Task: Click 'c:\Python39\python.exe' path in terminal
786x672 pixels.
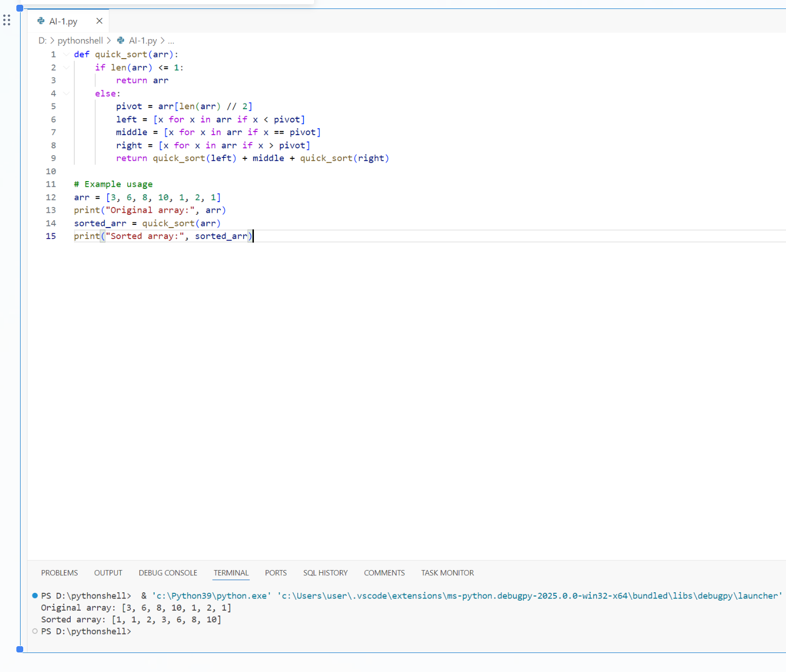Action: [x=212, y=596]
